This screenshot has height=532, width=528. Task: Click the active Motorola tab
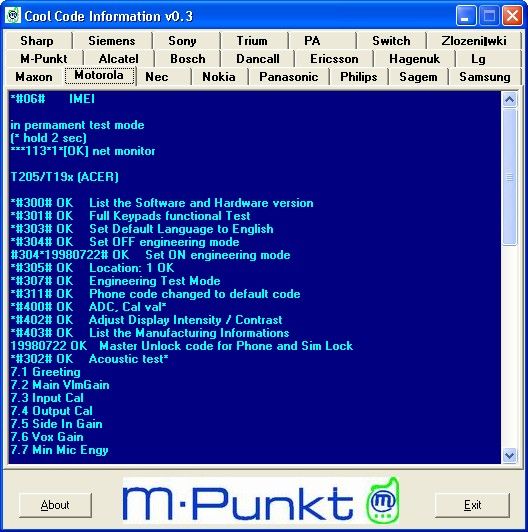99,75
